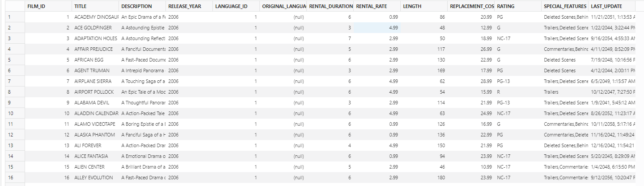Select the RELEASE_YEAR column header
Viewport: 644px width, 186px height.
(189, 6)
